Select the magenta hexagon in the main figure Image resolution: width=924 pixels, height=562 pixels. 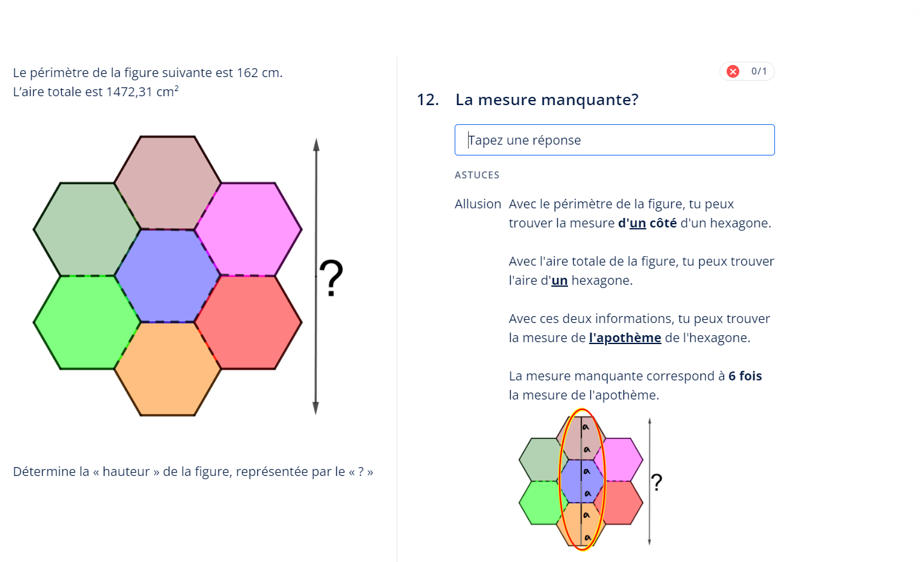coord(248,229)
